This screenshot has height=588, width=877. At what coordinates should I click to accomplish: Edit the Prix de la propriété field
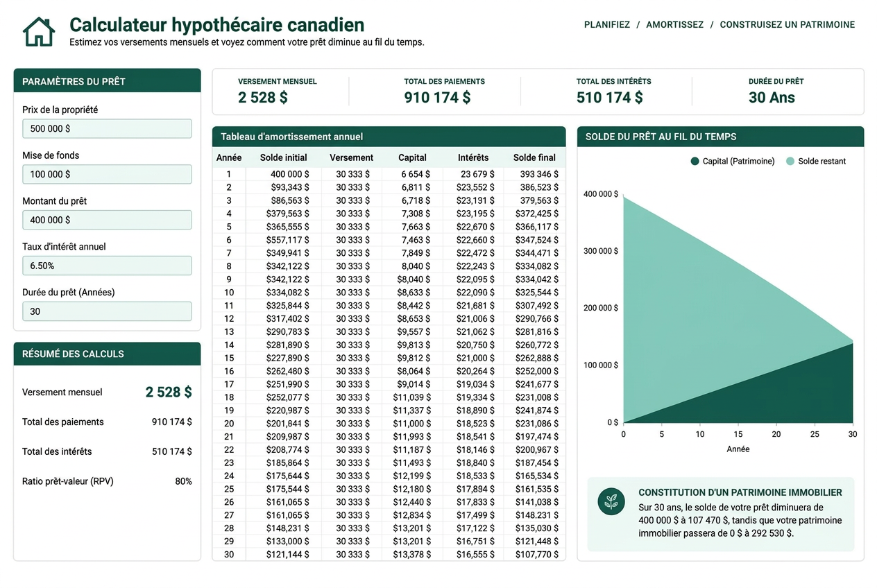coord(107,128)
